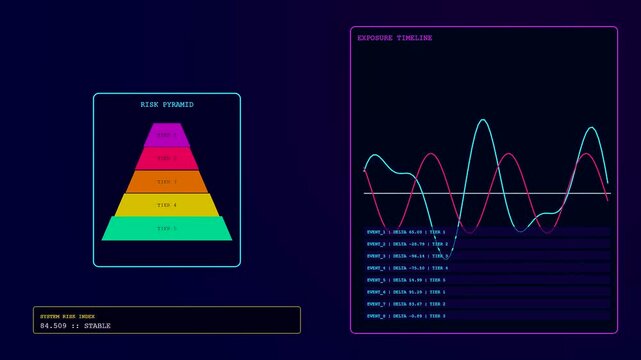Select the EVENT_3 row in the event list
The width and height of the screenshot is (641, 360).
click(487, 256)
